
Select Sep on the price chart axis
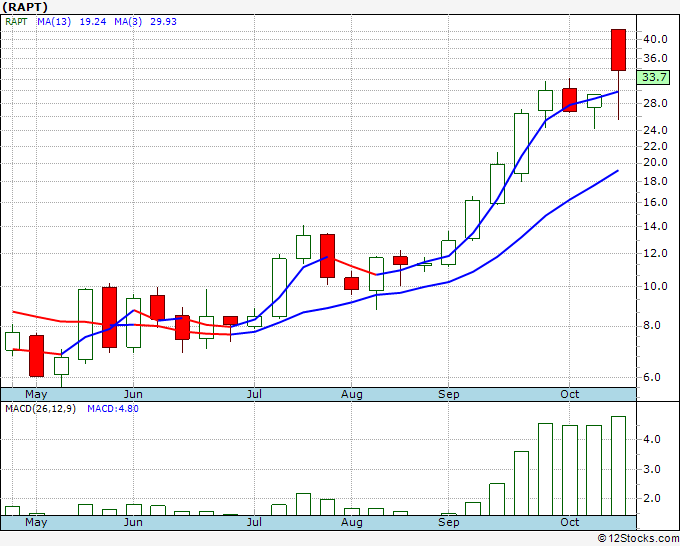(448, 394)
